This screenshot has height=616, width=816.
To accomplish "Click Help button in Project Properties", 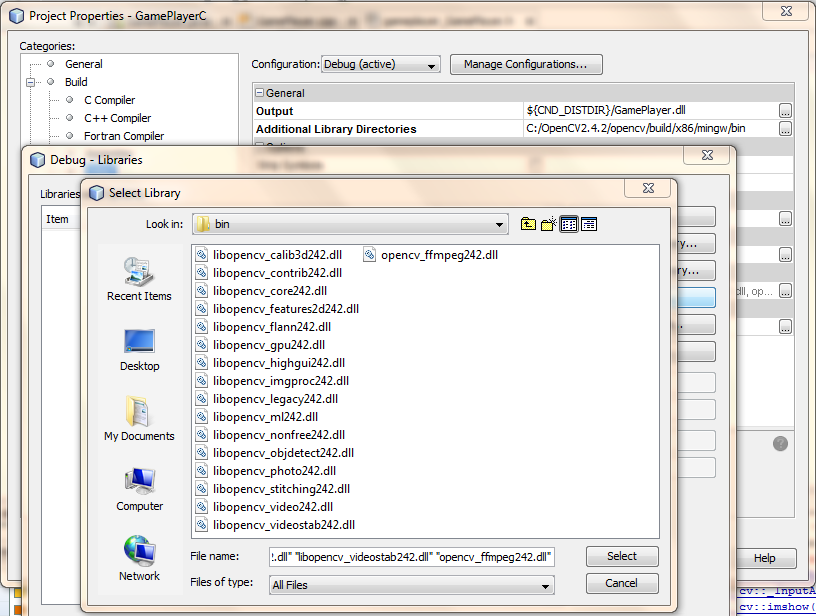I will [764, 558].
